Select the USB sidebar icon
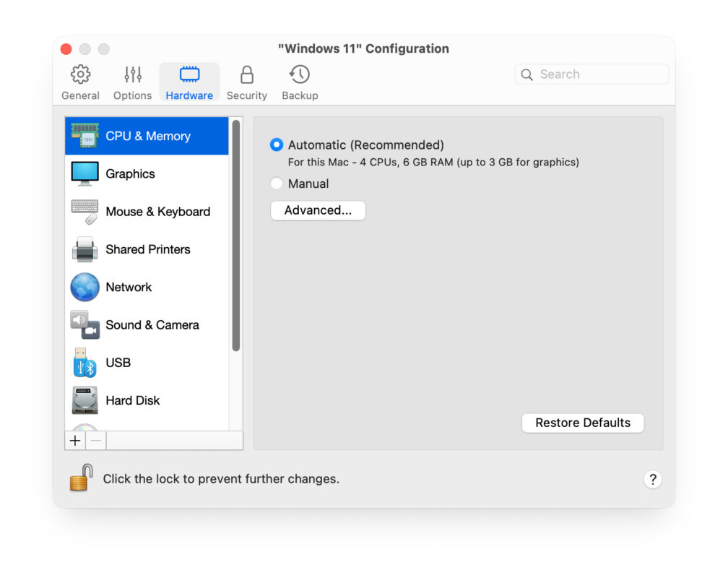 [84, 363]
